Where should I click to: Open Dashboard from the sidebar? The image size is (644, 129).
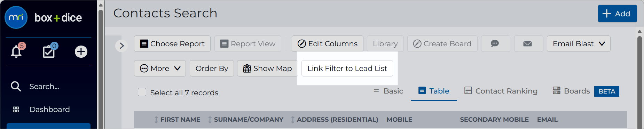coord(49,109)
